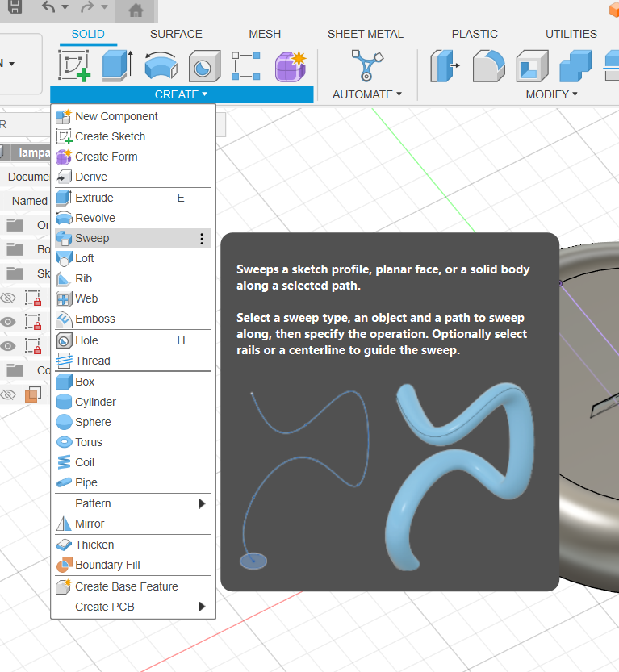The image size is (619, 672).
Task: Select Create Base Feature menu entry
Action: pos(133,586)
